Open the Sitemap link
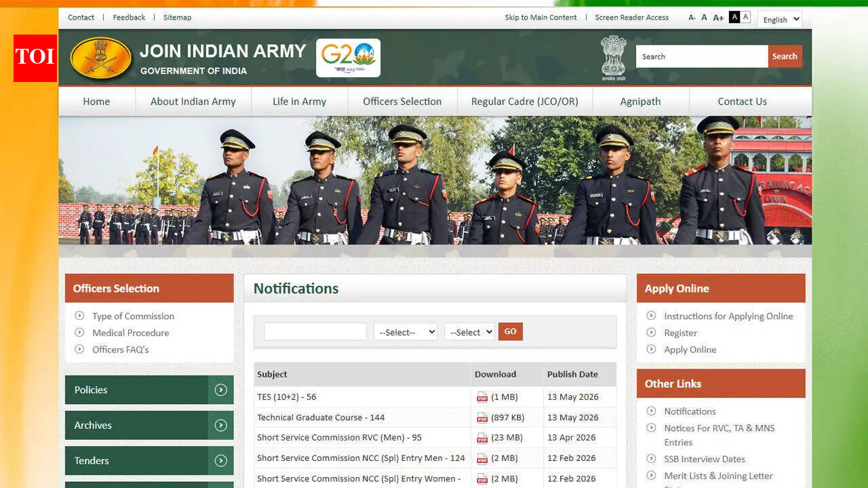The height and width of the screenshot is (488, 868). click(x=177, y=18)
